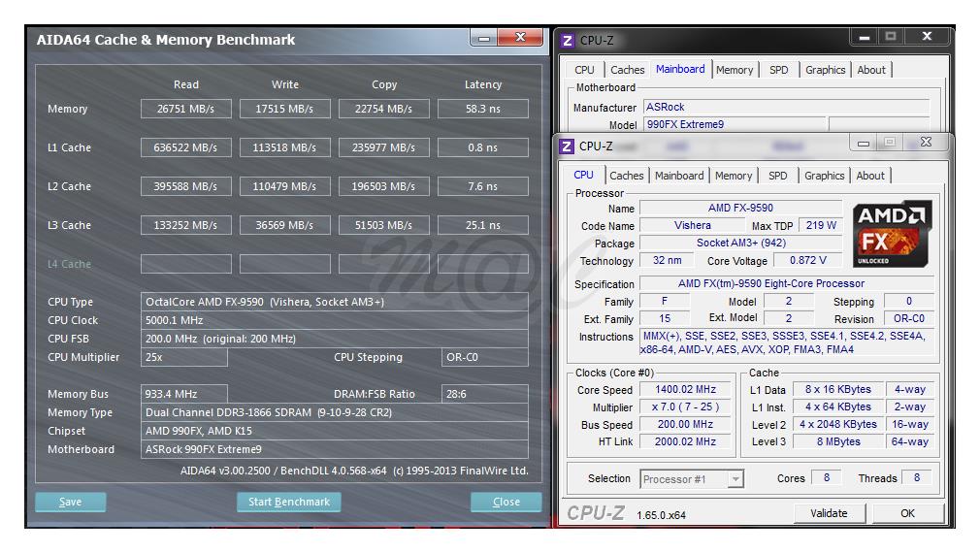This screenshot has height=553, width=980.
Task: Select the SPD tab in front CPU-Z
Action: click(x=777, y=176)
